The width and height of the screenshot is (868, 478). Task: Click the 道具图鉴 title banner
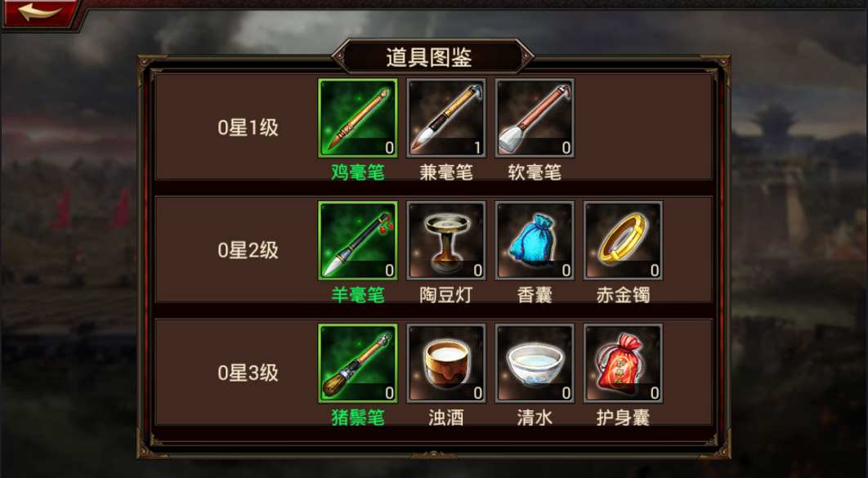pyautogui.click(x=432, y=57)
